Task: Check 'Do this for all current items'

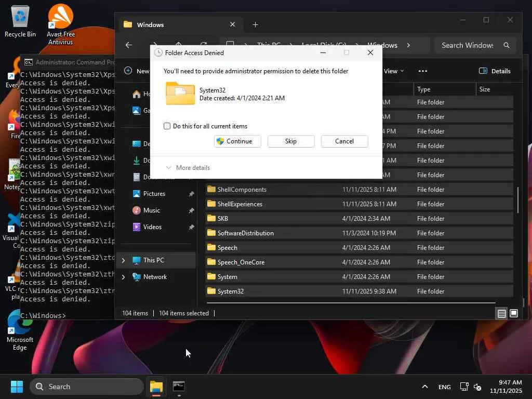Action: pyautogui.click(x=167, y=126)
